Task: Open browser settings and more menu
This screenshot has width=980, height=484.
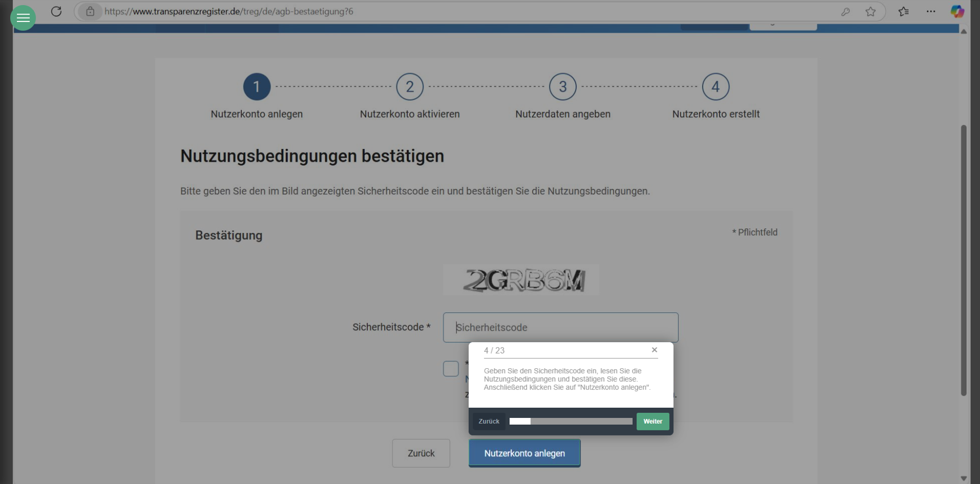Action: coord(931,11)
